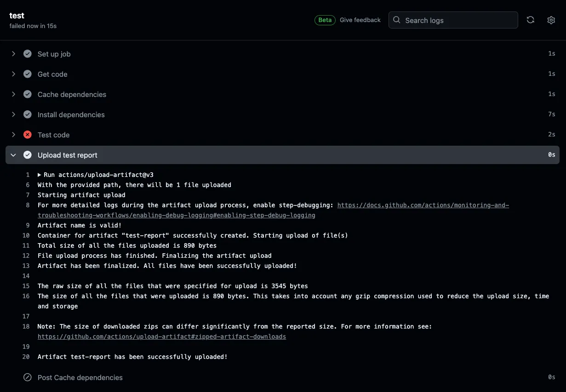
Task: Expand the Test code step chevron
Action: pos(14,135)
